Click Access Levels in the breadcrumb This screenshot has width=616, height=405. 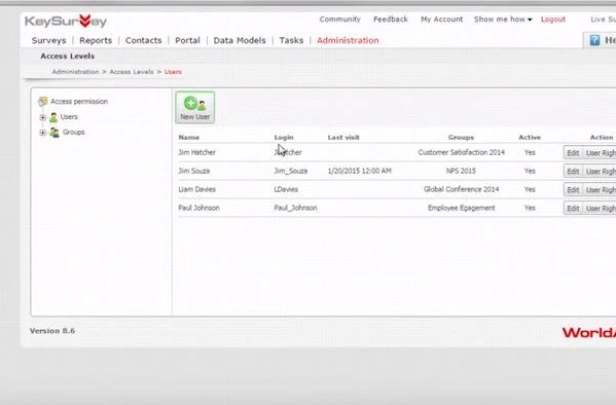click(131, 72)
